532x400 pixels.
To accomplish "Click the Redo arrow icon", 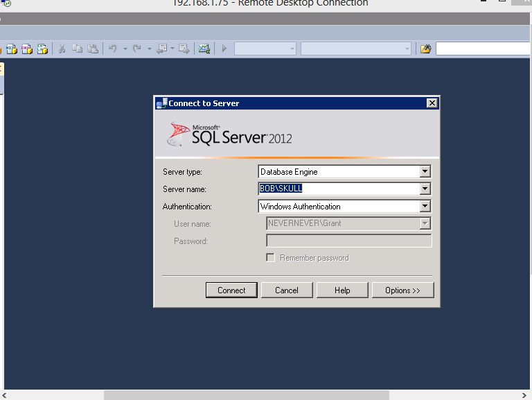I will pos(136,49).
